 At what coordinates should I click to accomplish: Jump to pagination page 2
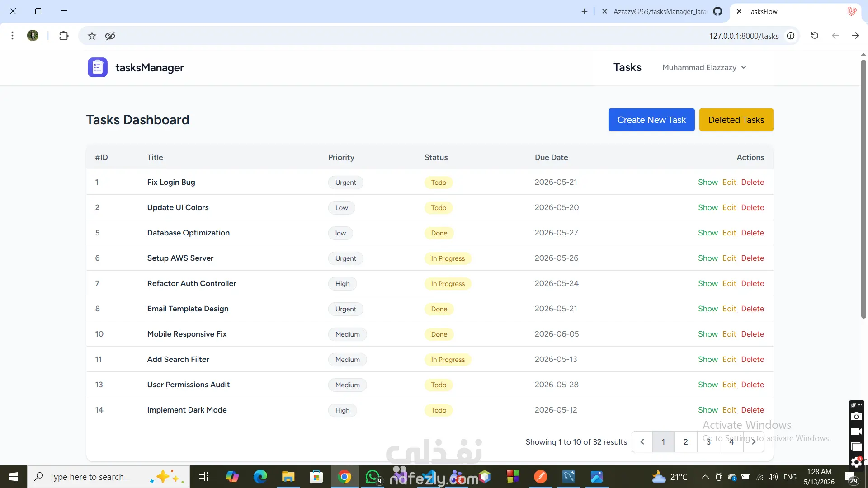[x=685, y=442]
